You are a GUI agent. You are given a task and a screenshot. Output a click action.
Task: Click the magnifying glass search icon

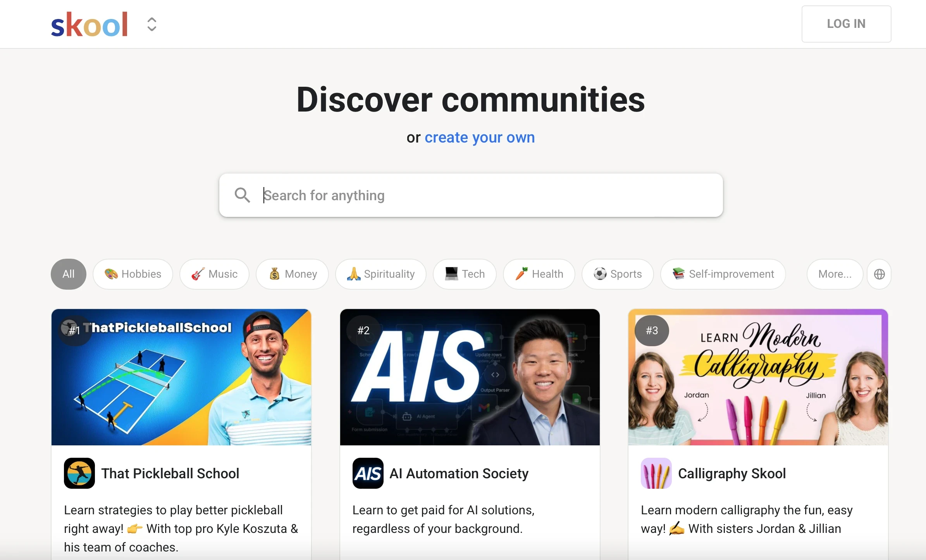pyautogui.click(x=243, y=195)
